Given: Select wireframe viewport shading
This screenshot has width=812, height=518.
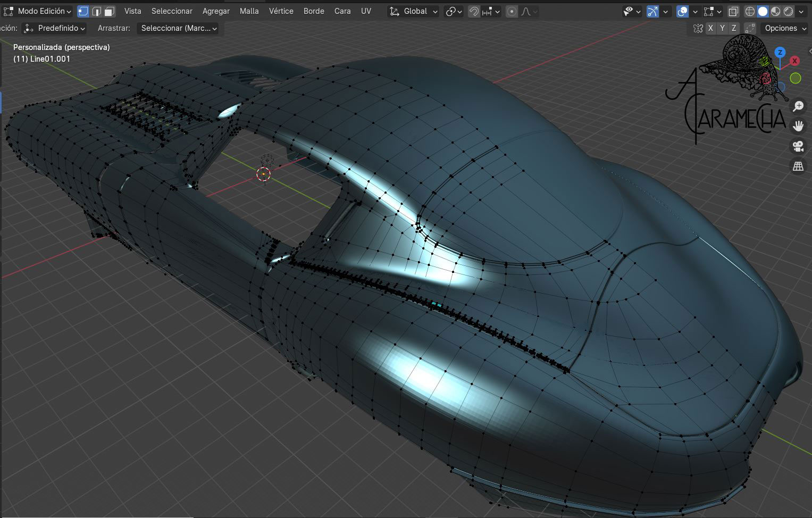Looking at the screenshot, I should pos(750,11).
